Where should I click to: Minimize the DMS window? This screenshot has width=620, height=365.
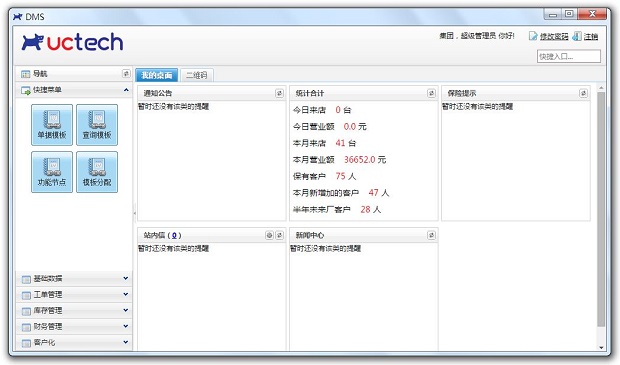(553, 14)
